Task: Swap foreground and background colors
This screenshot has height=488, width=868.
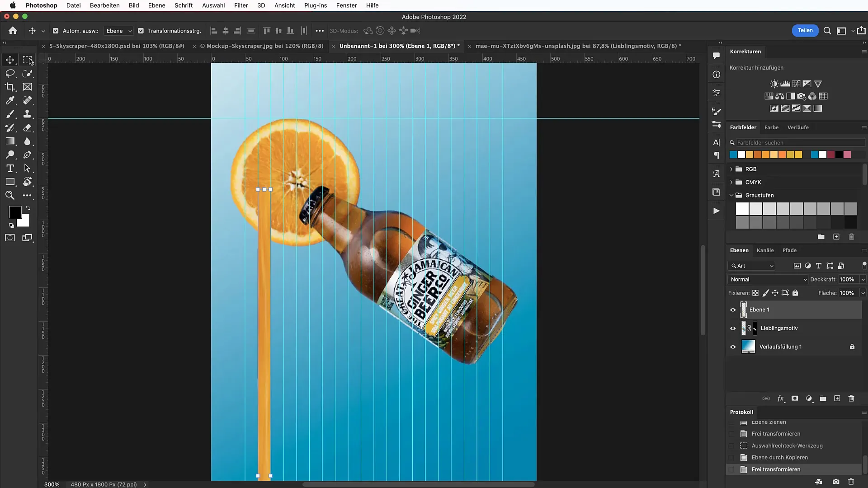Action: (x=28, y=208)
